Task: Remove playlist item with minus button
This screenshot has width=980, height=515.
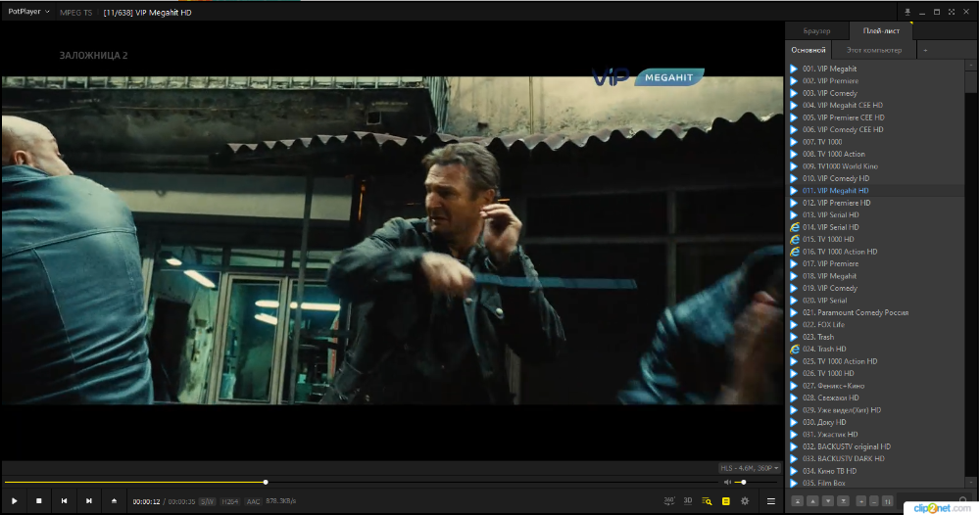Action: 874,500
